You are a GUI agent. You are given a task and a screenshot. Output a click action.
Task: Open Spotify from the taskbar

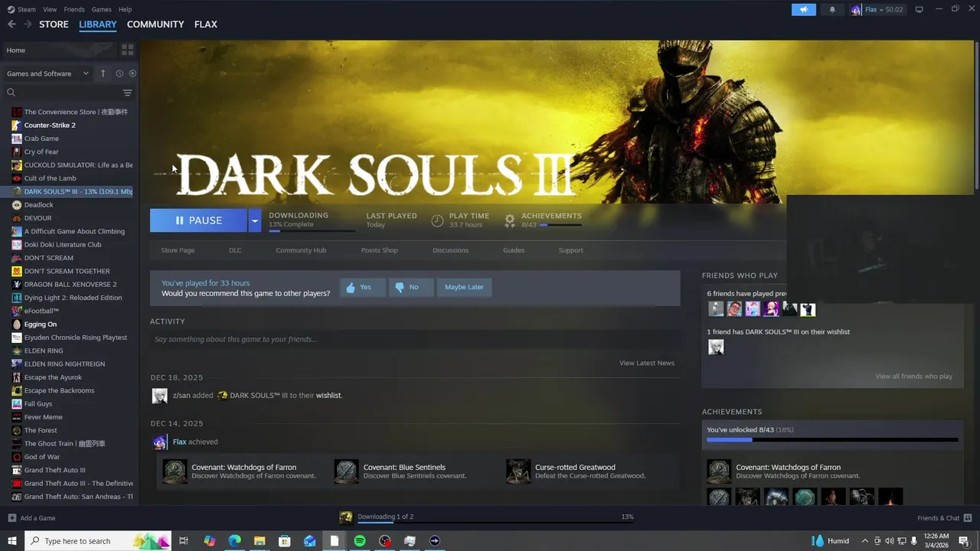pyautogui.click(x=360, y=541)
